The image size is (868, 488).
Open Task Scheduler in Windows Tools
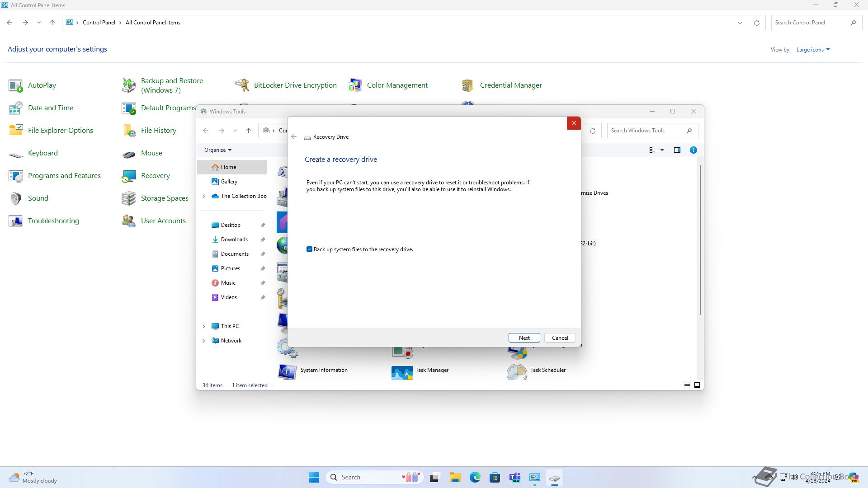[x=547, y=370]
